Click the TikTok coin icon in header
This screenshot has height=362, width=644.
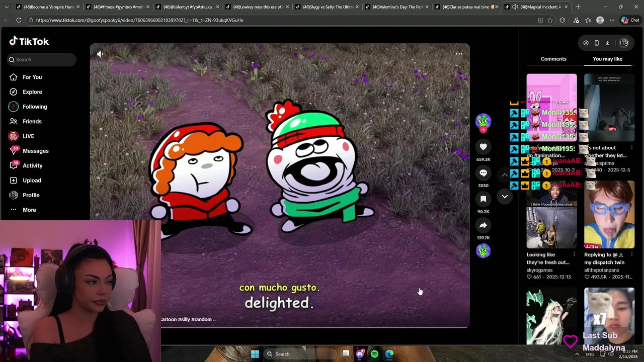coord(586,43)
